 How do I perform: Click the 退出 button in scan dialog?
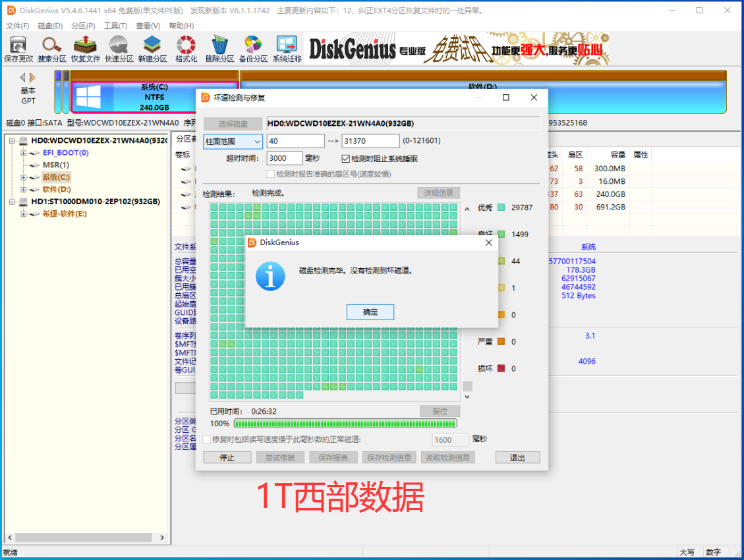coord(517,457)
